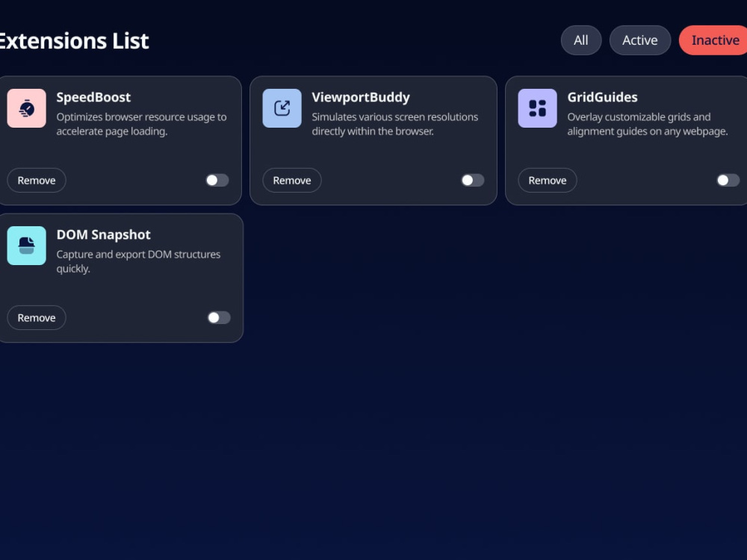Click the 'Optimizes browser resource usage' description
This screenshot has width=747, height=560.
141,124
